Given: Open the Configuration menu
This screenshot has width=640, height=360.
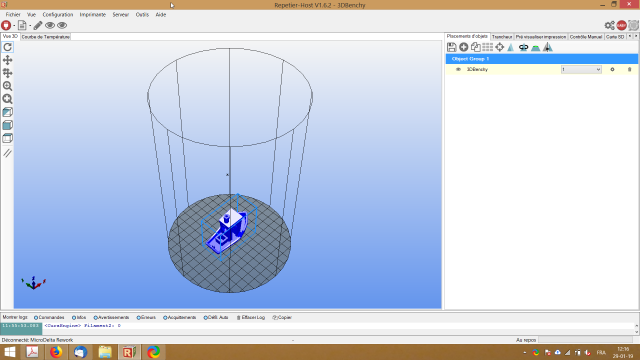Looking at the screenshot, I should point(58,15).
